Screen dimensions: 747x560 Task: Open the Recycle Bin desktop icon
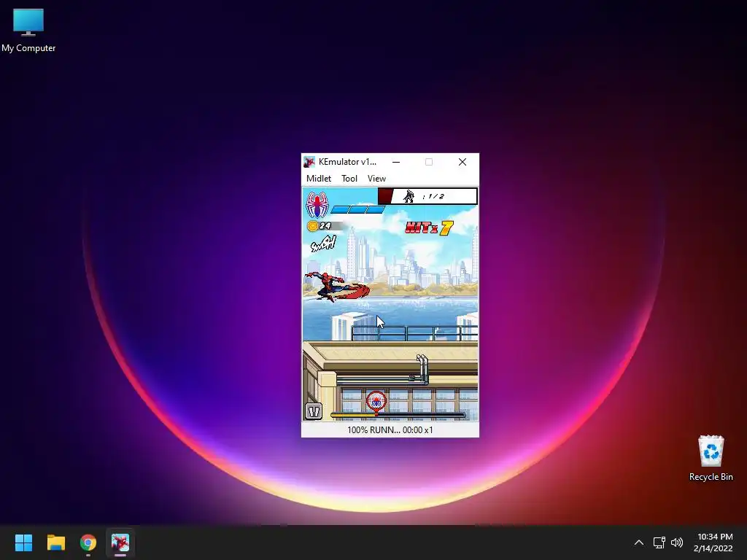(x=711, y=458)
